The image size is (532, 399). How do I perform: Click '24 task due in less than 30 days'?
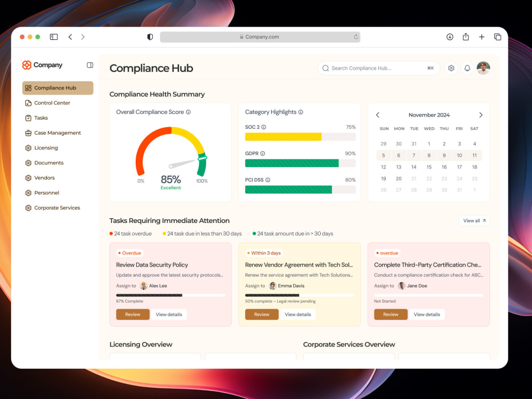[x=202, y=234]
